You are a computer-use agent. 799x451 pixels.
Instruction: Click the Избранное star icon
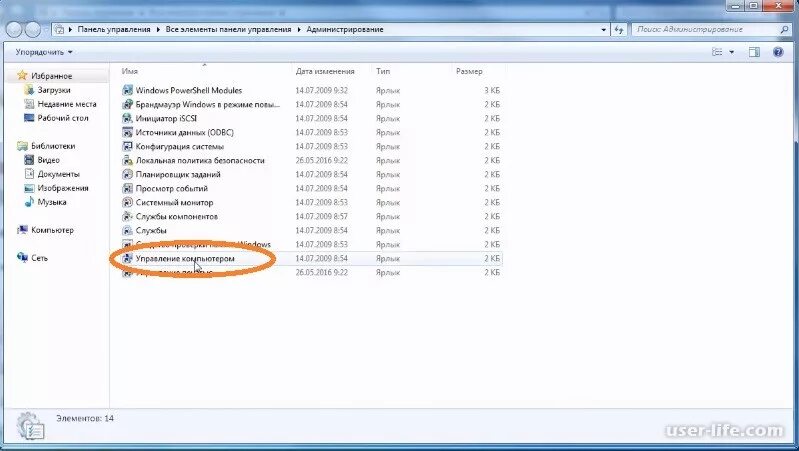pos(22,75)
